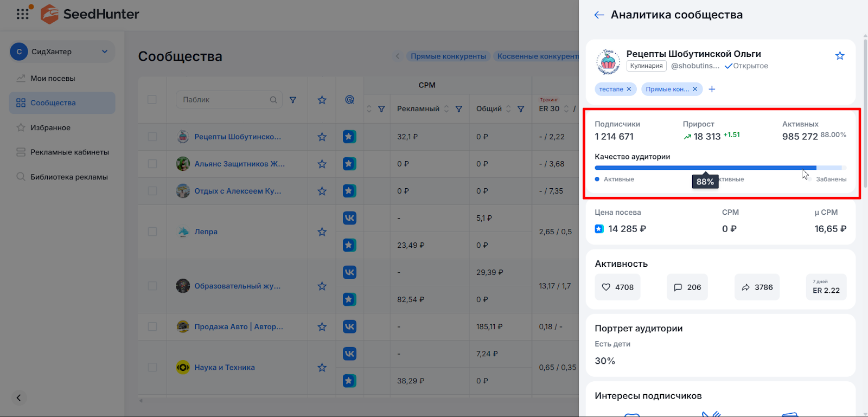Open the filter icon next to Паблик search
Screen dimensions: 868x417
[x=293, y=100]
